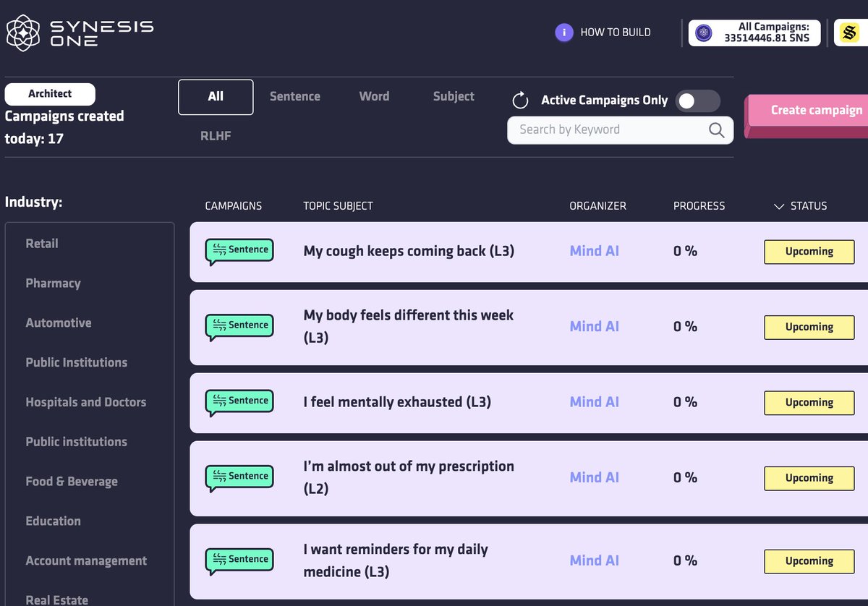Open My body feels different this week campaign
This screenshot has height=606, width=868.
(409, 326)
